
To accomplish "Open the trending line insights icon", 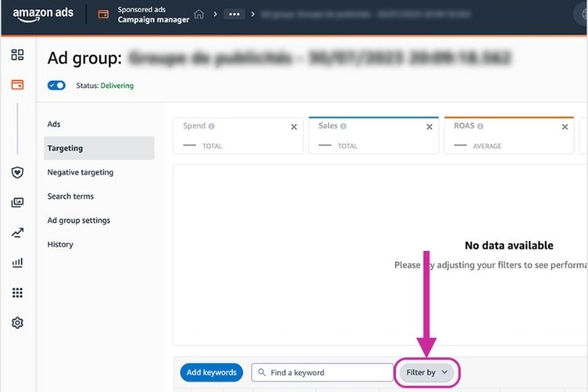I will [x=17, y=233].
